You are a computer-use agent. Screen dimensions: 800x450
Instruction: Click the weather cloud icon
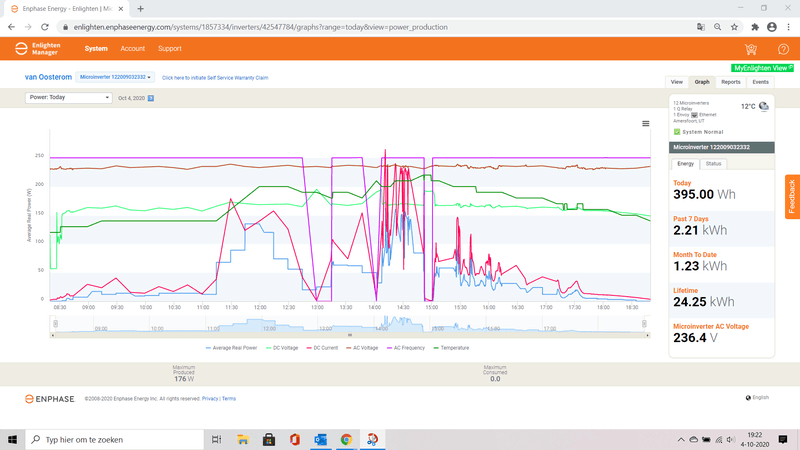(x=764, y=106)
